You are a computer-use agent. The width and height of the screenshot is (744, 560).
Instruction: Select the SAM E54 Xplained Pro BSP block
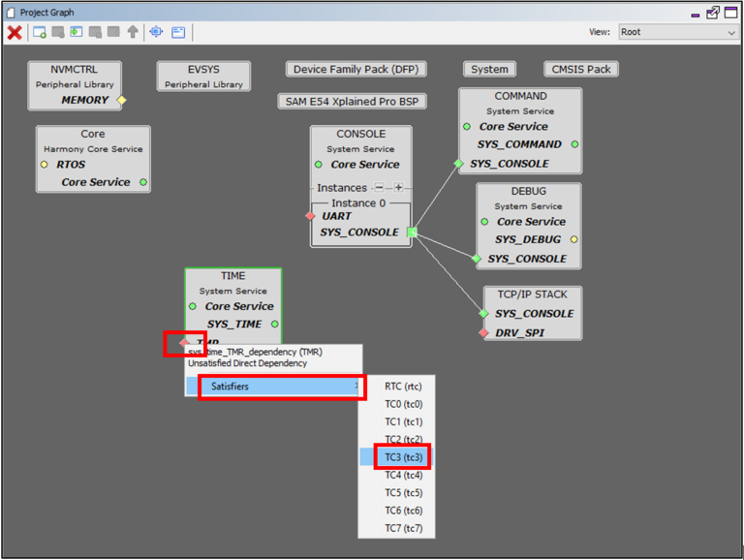pos(352,101)
